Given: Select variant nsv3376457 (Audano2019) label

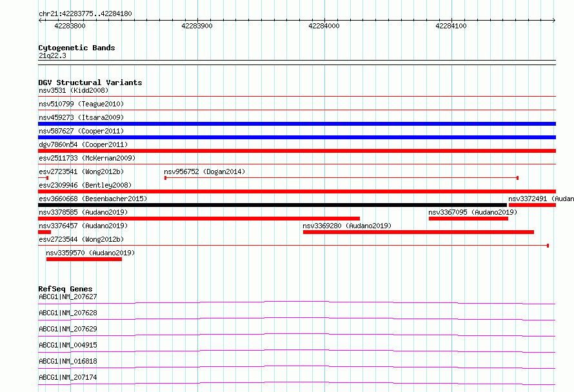Looking at the screenshot, I should coord(83,226).
